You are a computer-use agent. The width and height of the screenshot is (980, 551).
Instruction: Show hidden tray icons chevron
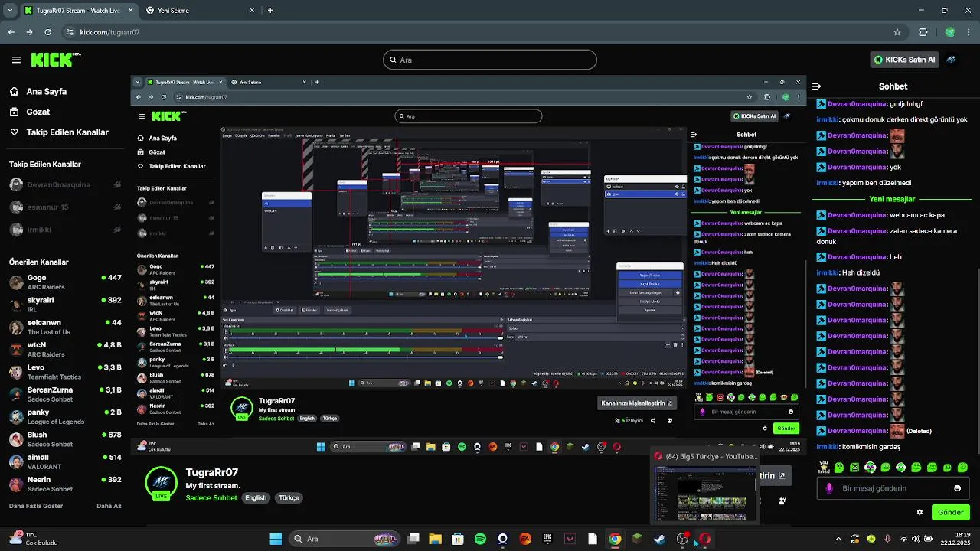[838, 539]
